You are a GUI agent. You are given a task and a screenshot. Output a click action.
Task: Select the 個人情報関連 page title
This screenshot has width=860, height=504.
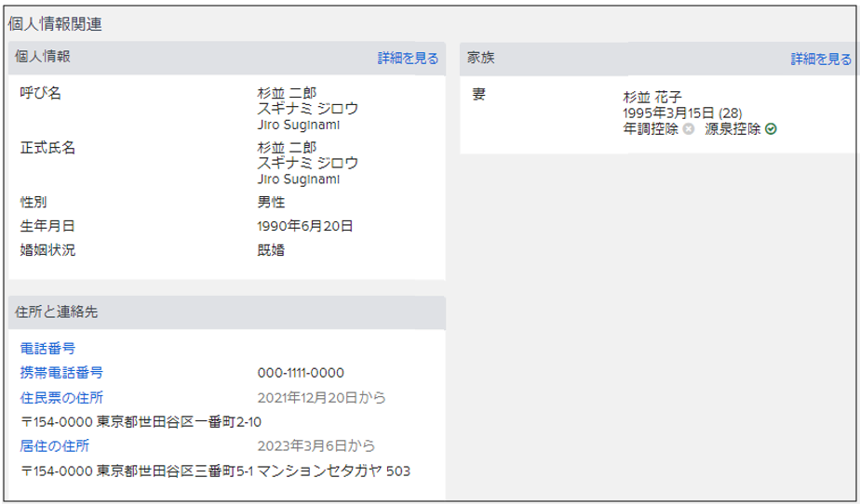click(x=55, y=24)
